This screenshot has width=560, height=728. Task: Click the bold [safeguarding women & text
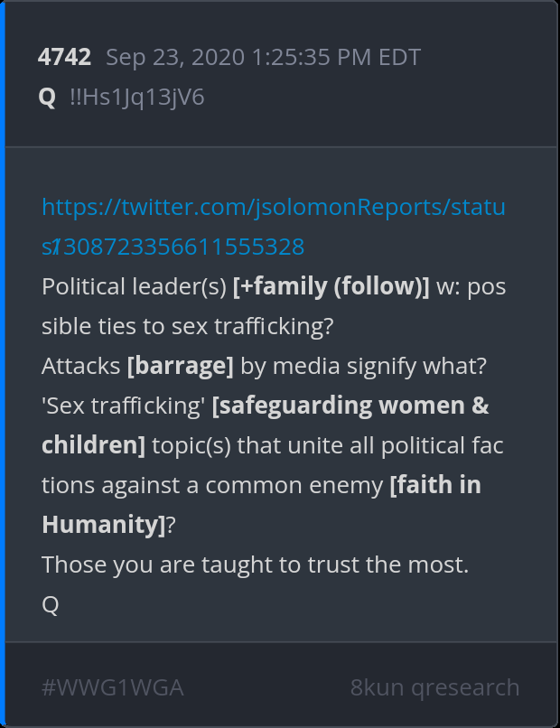pos(350,406)
